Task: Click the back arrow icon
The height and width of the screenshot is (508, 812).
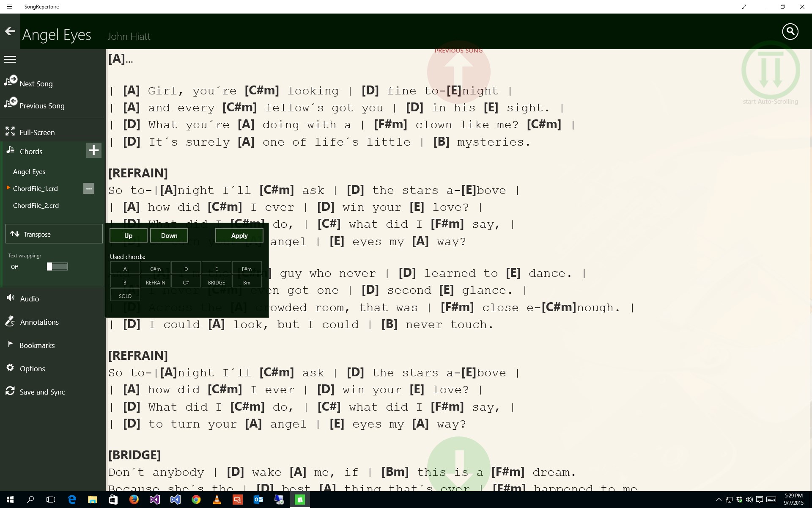Action: tap(10, 31)
